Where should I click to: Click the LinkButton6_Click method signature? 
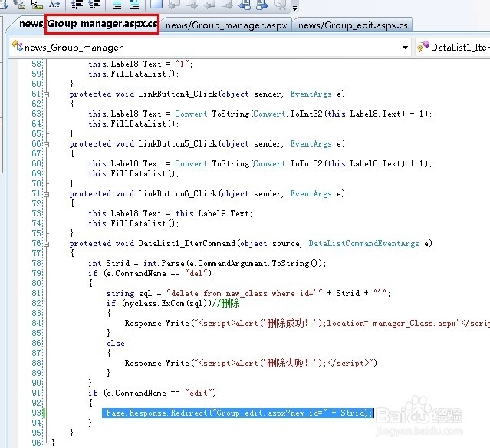(x=207, y=193)
